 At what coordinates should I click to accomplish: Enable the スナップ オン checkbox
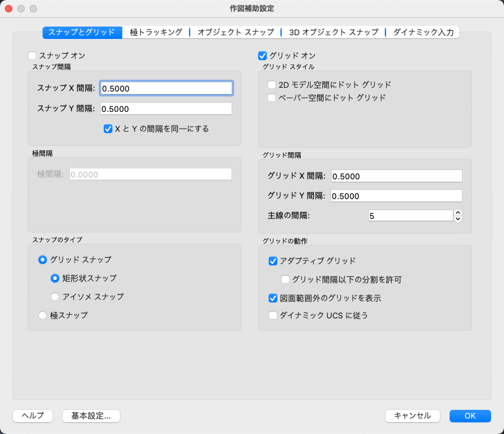33,56
